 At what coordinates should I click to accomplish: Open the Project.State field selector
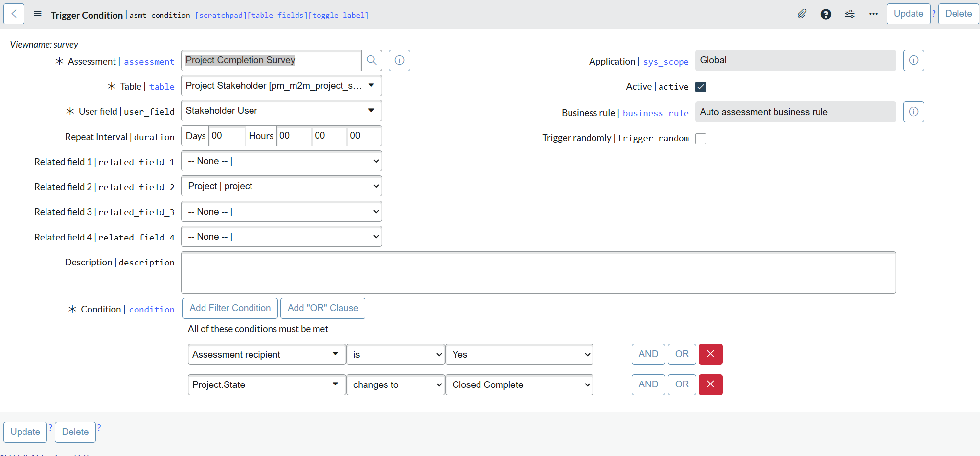point(267,385)
